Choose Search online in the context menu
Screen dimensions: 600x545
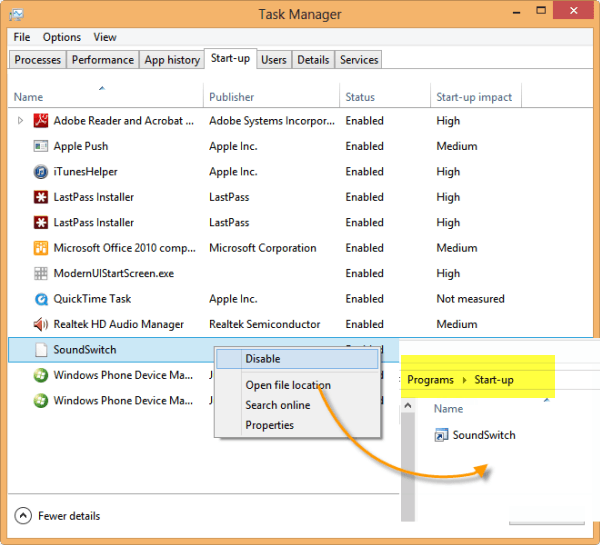(x=278, y=405)
